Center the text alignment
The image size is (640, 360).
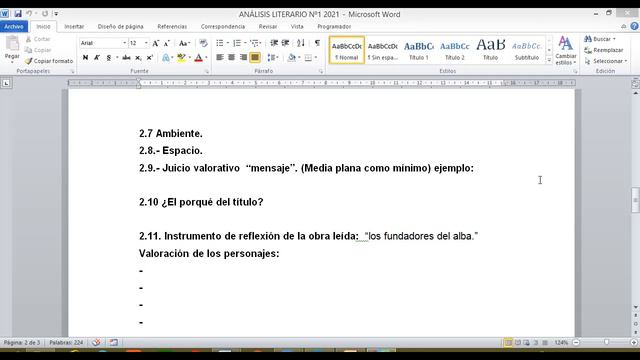231,58
